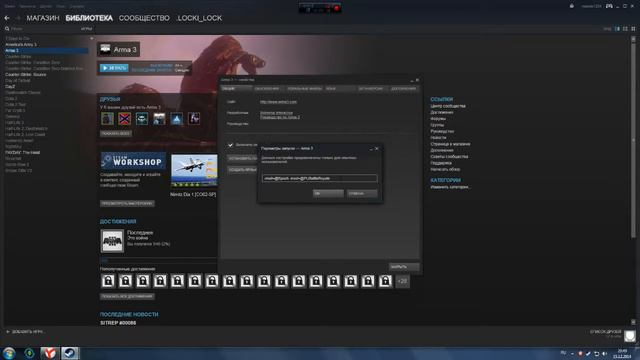
Task: Open first friend avatar under ДРУЗЬЯ
Action: 107,119
